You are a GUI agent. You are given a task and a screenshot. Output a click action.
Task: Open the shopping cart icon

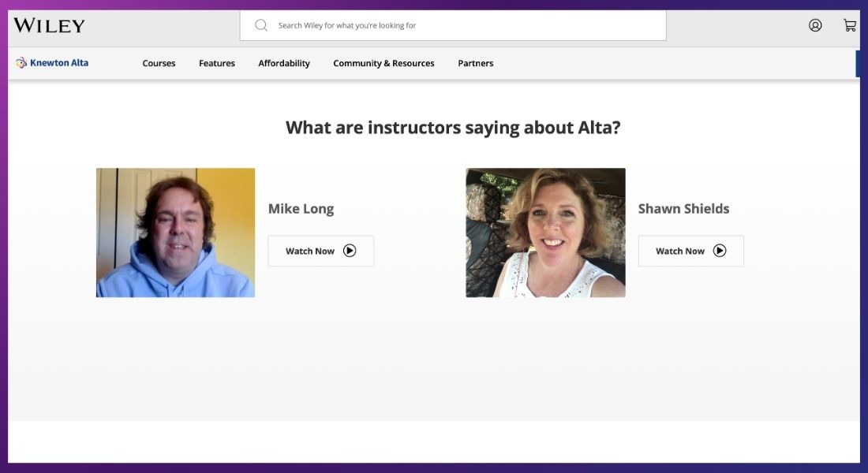click(850, 25)
